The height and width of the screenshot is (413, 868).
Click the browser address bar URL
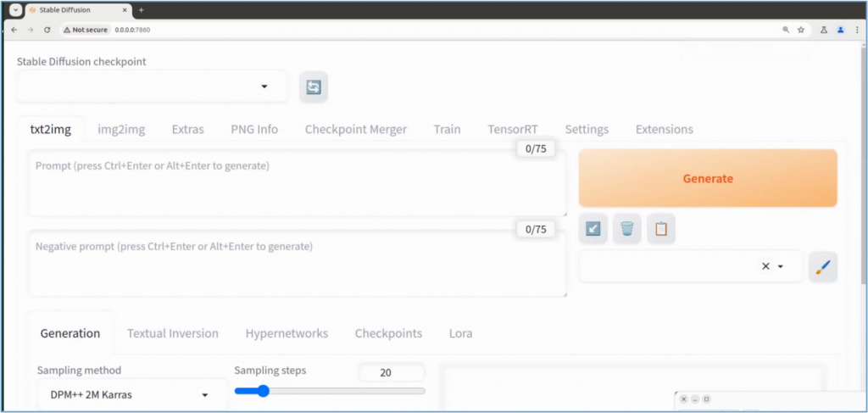(x=132, y=30)
